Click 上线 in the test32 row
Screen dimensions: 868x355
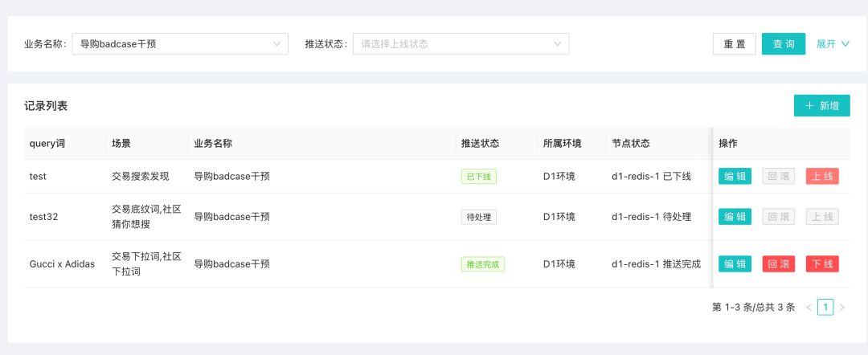(822, 217)
